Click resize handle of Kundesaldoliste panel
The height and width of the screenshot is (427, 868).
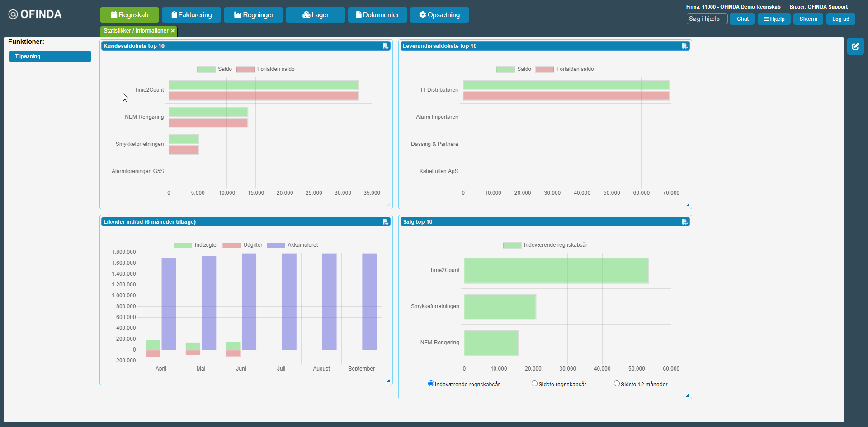(x=388, y=205)
